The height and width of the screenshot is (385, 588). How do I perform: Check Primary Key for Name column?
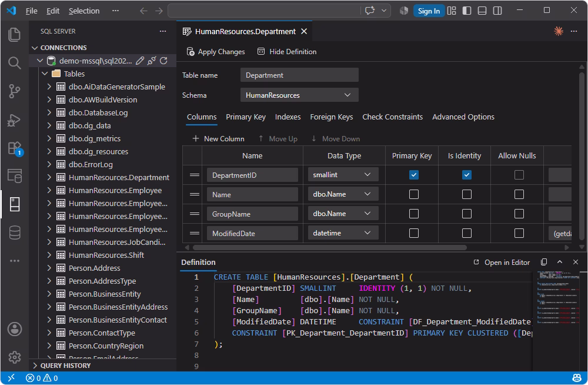click(x=413, y=194)
